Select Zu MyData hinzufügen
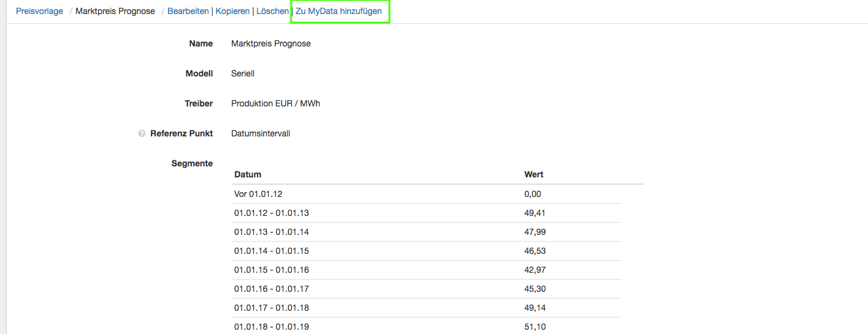 tap(339, 11)
